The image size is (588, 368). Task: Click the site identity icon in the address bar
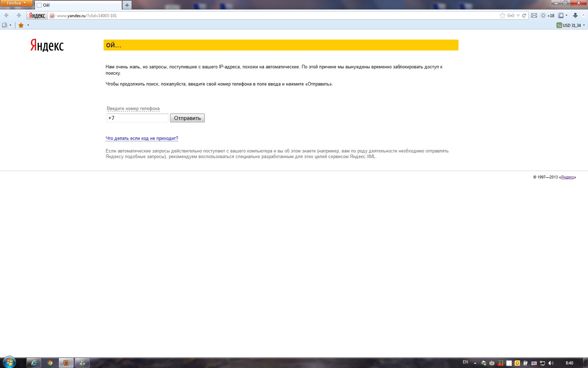click(x=52, y=15)
